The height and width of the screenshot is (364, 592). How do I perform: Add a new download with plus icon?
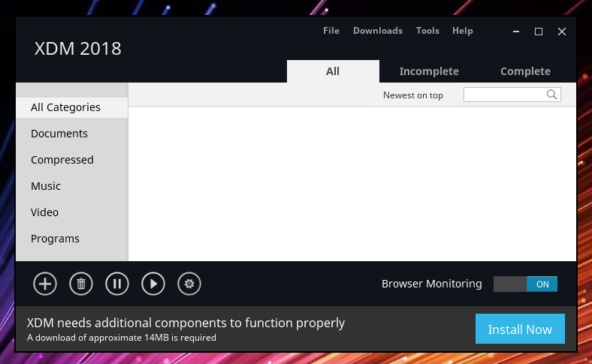[45, 284]
